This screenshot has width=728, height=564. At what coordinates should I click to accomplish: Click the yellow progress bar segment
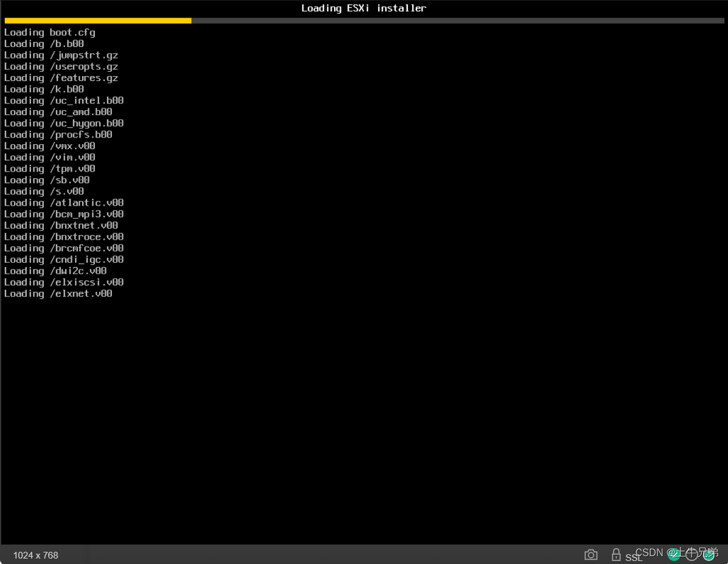click(97, 20)
